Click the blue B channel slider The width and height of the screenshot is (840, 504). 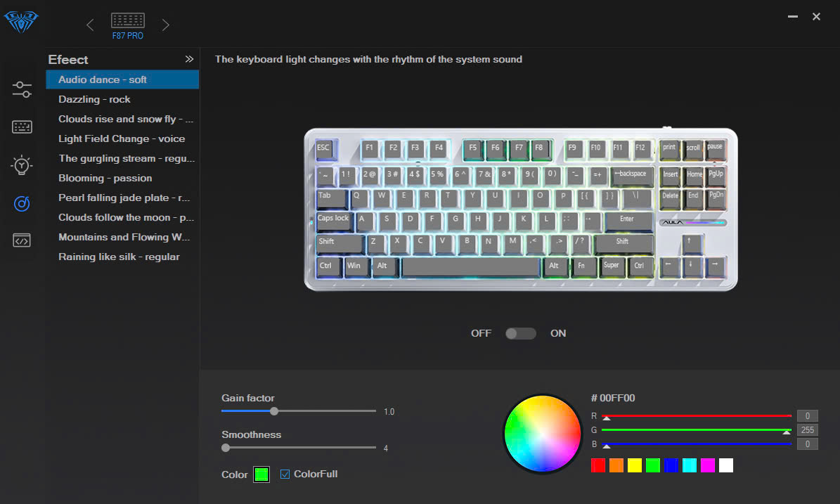pyautogui.click(x=697, y=444)
